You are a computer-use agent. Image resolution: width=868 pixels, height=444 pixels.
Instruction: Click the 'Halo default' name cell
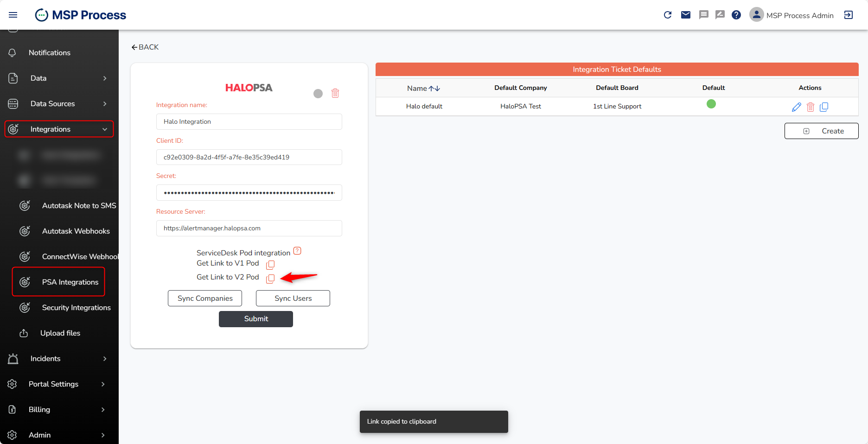424,106
